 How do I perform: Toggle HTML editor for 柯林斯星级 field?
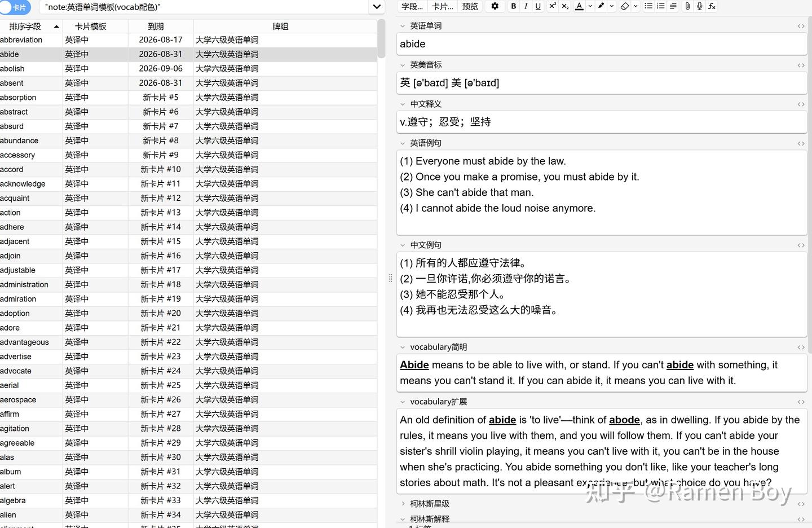(801, 504)
